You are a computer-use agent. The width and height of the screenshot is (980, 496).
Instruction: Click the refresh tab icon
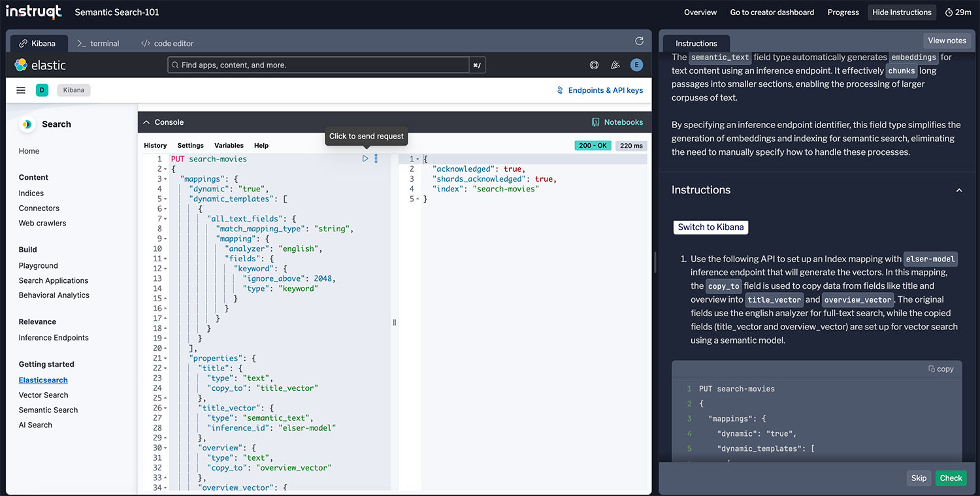click(639, 41)
